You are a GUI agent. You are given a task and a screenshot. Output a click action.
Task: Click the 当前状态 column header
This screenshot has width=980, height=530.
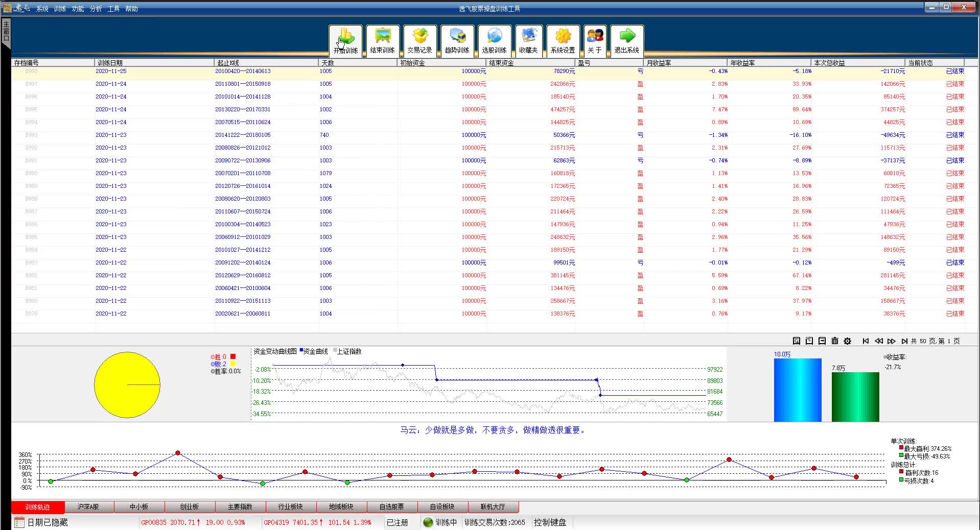pos(935,63)
